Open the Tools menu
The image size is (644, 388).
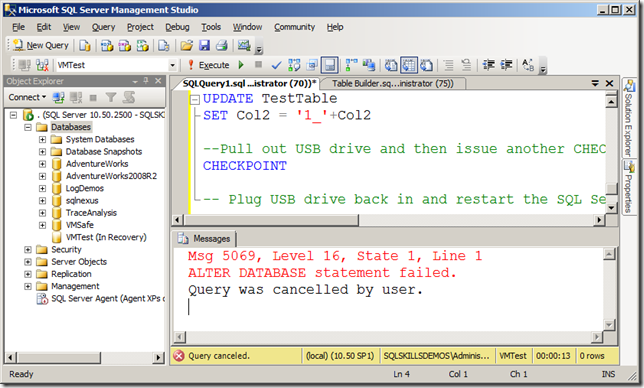click(211, 27)
